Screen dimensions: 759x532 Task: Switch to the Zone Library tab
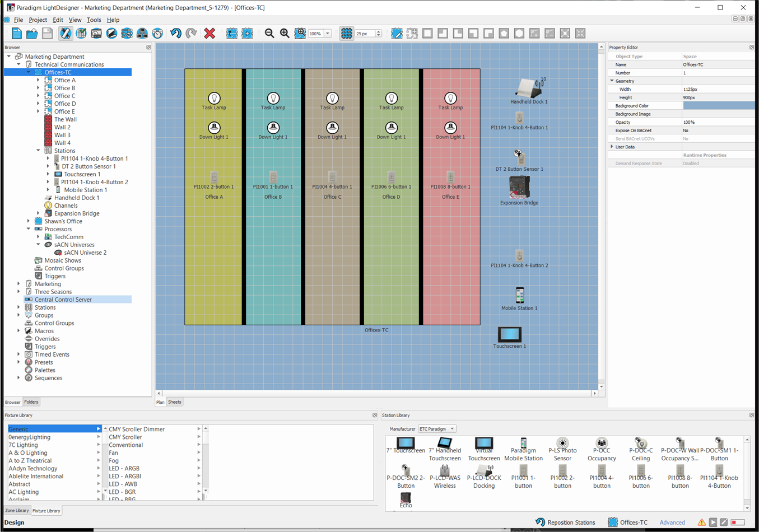pyautogui.click(x=17, y=511)
